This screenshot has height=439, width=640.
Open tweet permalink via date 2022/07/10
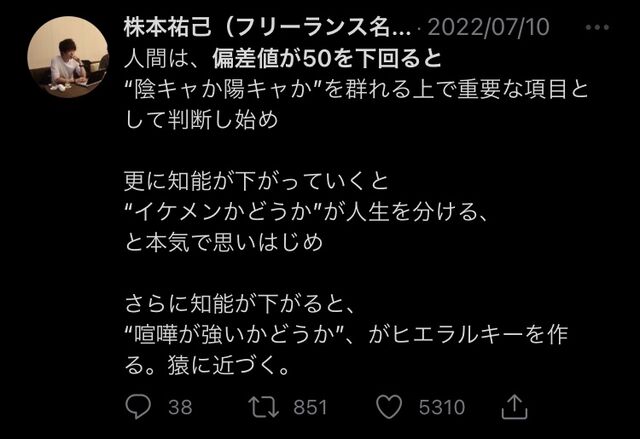tap(489, 28)
